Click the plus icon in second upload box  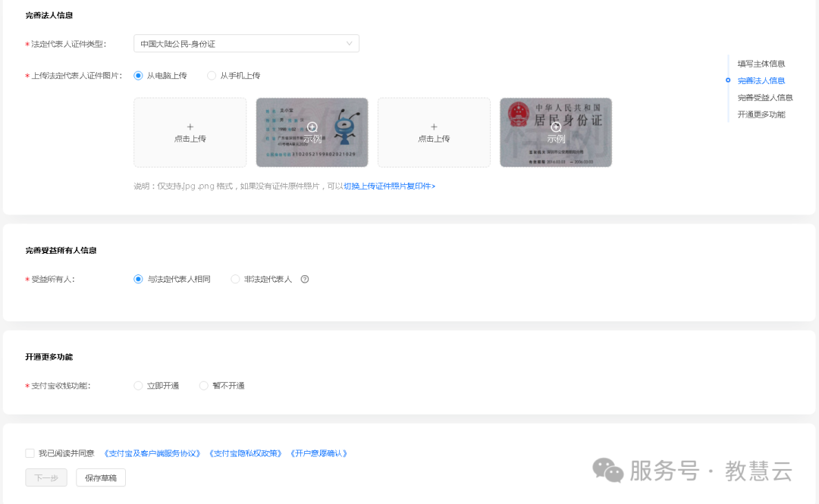tap(434, 127)
